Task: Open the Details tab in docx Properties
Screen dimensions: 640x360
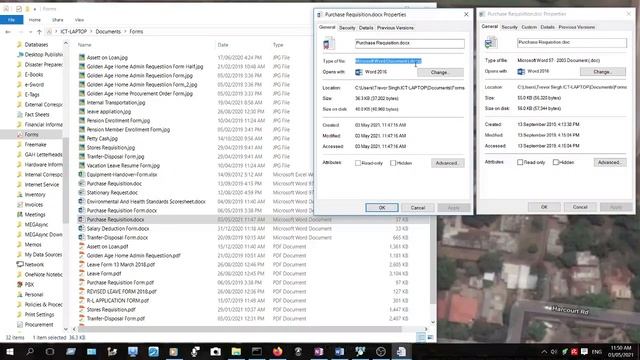Action: click(366, 28)
